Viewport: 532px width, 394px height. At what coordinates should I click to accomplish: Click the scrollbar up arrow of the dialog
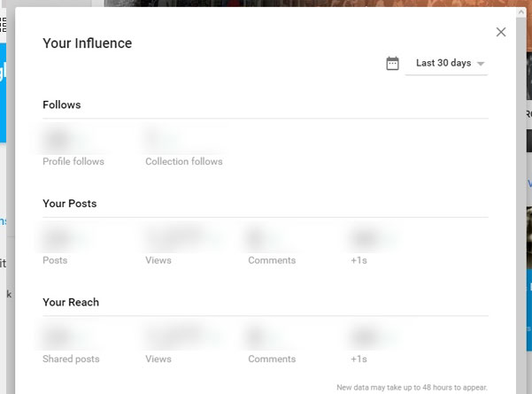pos(521,12)
